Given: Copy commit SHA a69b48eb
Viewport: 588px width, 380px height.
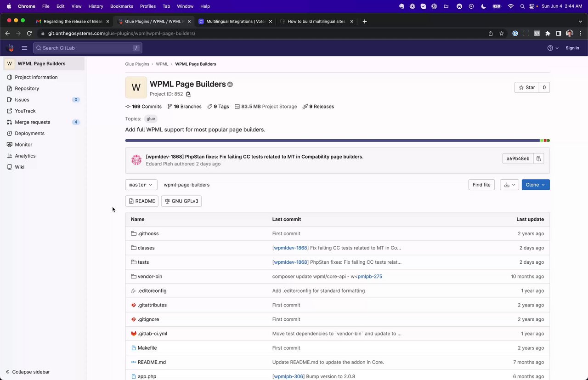Looking at the screenshot, I should click(x=539, y=159).
